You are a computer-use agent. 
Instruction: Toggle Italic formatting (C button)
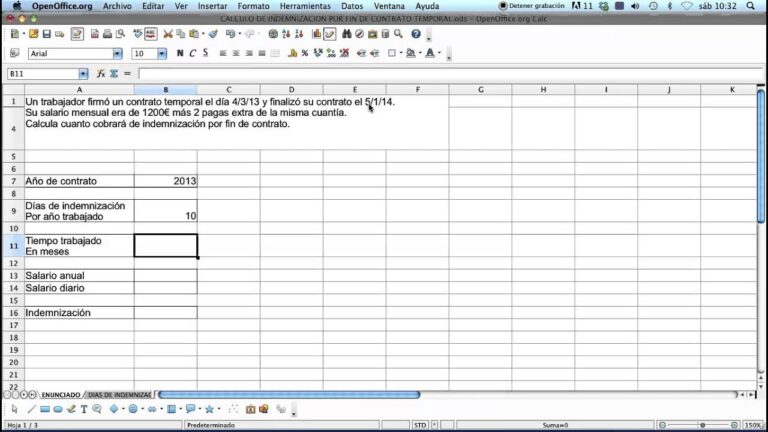(192, 53)
